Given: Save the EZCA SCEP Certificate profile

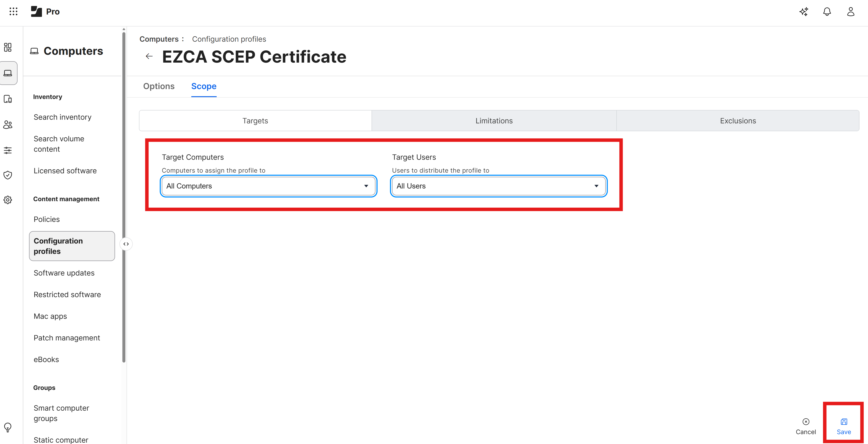Looking at the screenshot, I should [x=843, y=426].
